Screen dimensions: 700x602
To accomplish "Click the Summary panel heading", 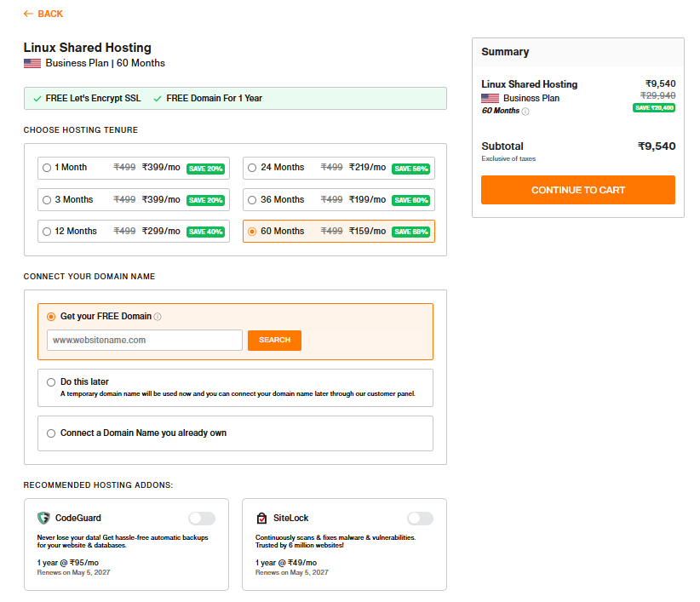I will (505, 52).
